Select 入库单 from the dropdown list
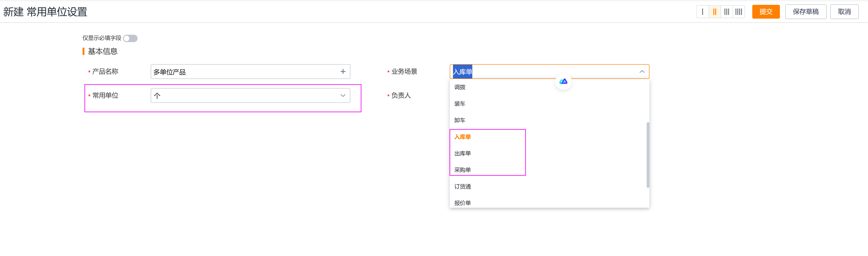The image size is (868, 256). [x=462, y=136]
